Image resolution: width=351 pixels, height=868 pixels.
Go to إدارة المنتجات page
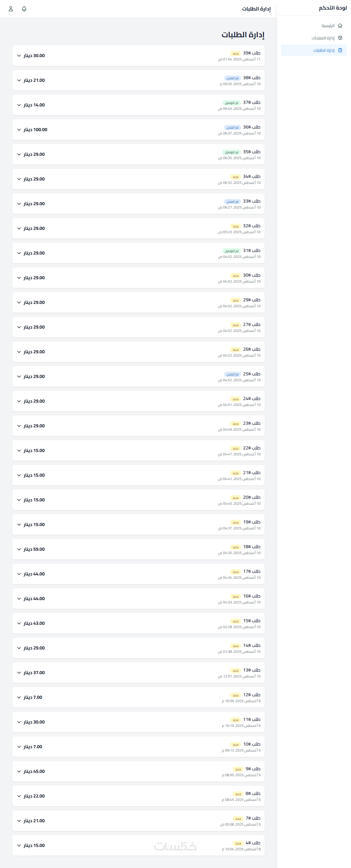point(323,38)
